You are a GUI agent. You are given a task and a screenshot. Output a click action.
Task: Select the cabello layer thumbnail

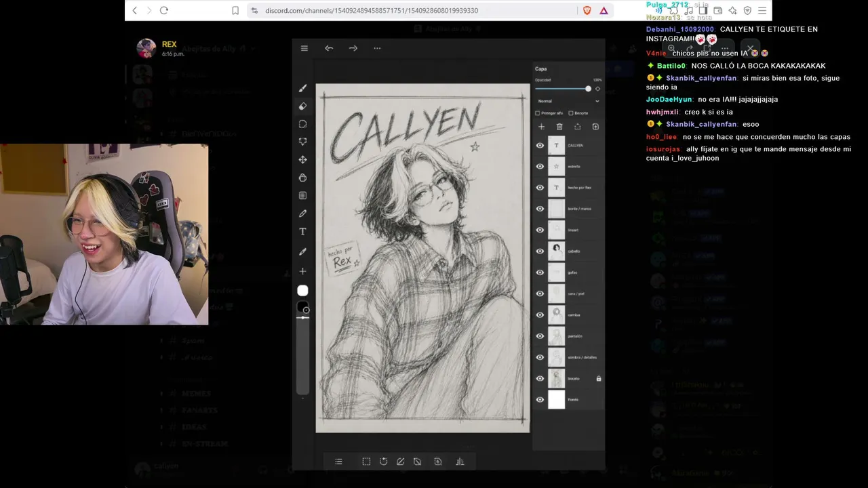point(556,251)
